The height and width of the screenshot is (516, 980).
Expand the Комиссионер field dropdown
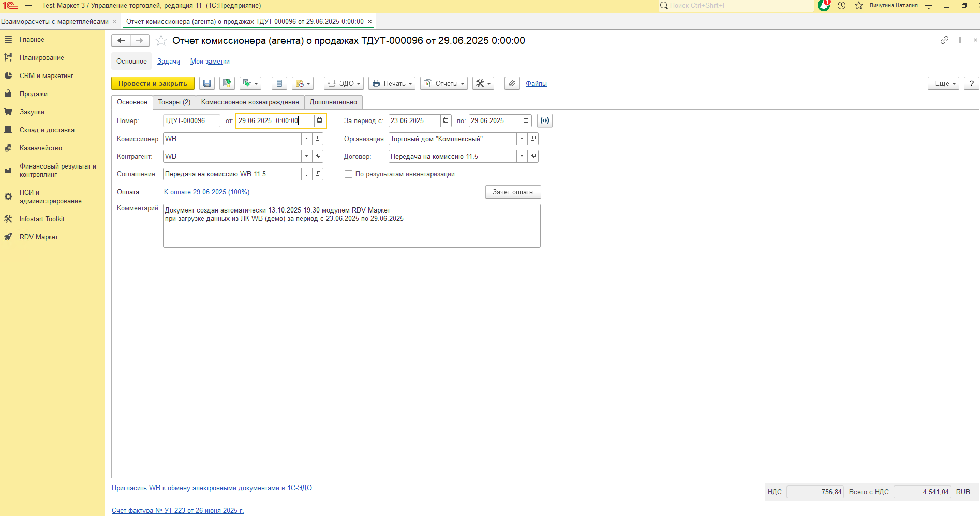307,139
